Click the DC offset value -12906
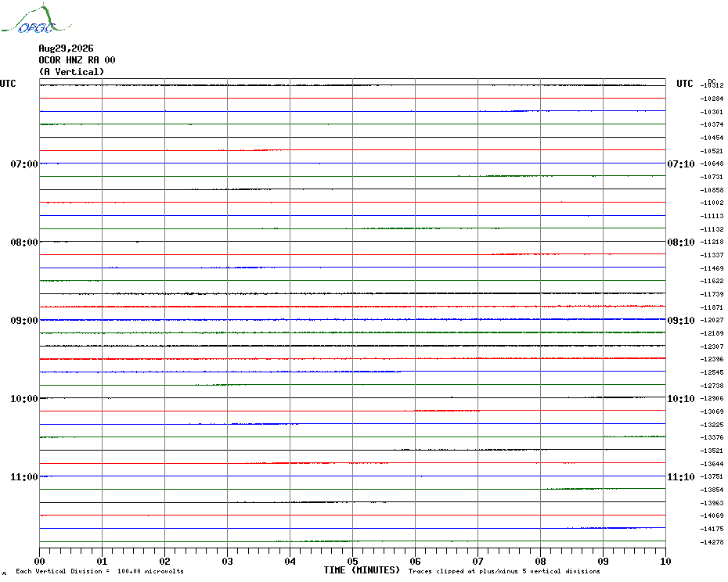The height and width of the screenshot is (582, 728). pos(712,399)
